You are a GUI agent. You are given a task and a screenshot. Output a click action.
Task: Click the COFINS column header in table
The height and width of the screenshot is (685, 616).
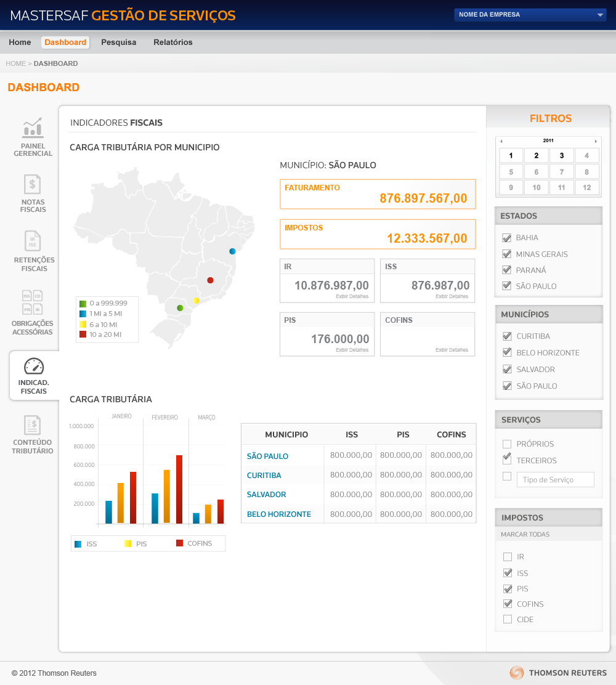[x=452, y=435]
